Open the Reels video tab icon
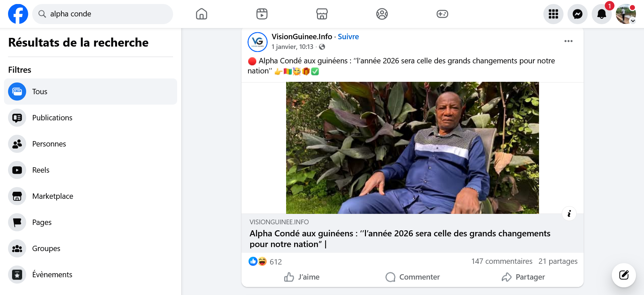 (262, 14)
